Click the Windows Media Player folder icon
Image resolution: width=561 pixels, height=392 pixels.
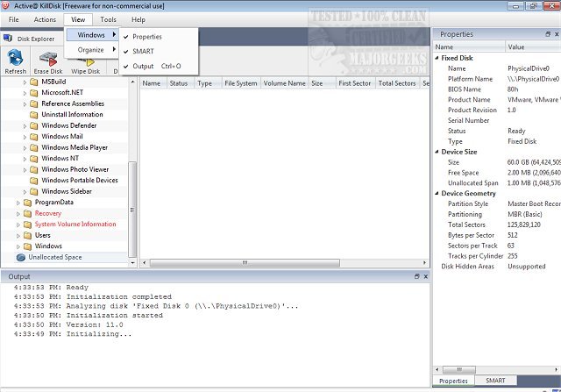coord(34,147)
